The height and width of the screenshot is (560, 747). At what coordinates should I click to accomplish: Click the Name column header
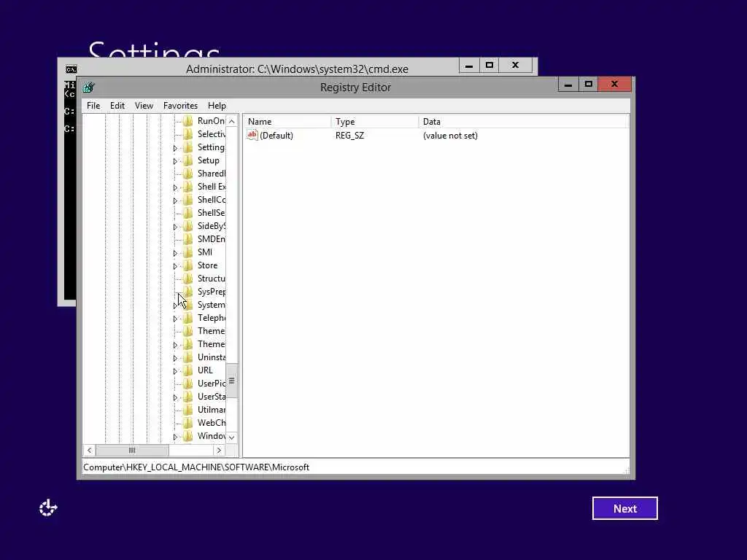[287, 122]
